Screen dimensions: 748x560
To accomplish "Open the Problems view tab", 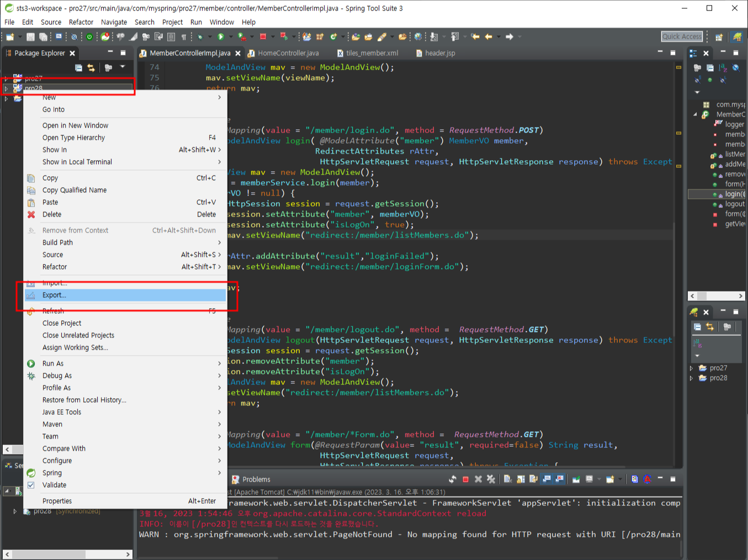I will click(251, 479).
